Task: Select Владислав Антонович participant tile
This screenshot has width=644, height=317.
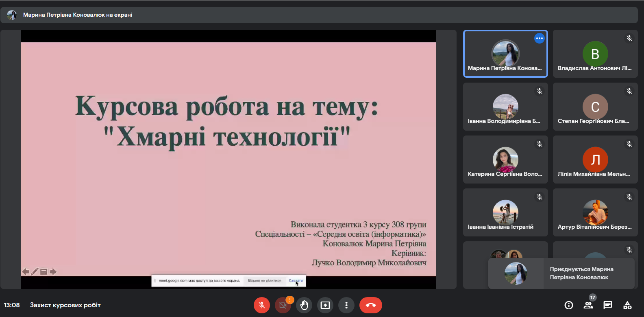Action: pos(595,54)
